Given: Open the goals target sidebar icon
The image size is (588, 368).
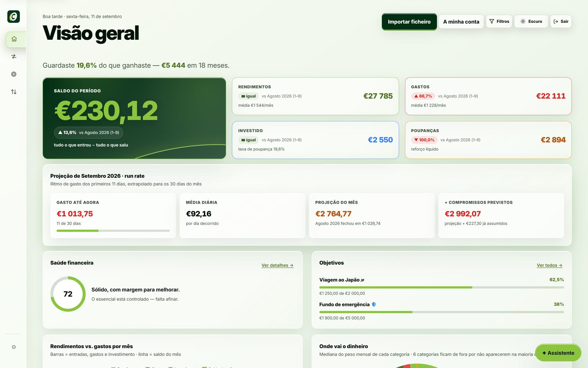Looking at the screenshot, I should coord(14,74).
